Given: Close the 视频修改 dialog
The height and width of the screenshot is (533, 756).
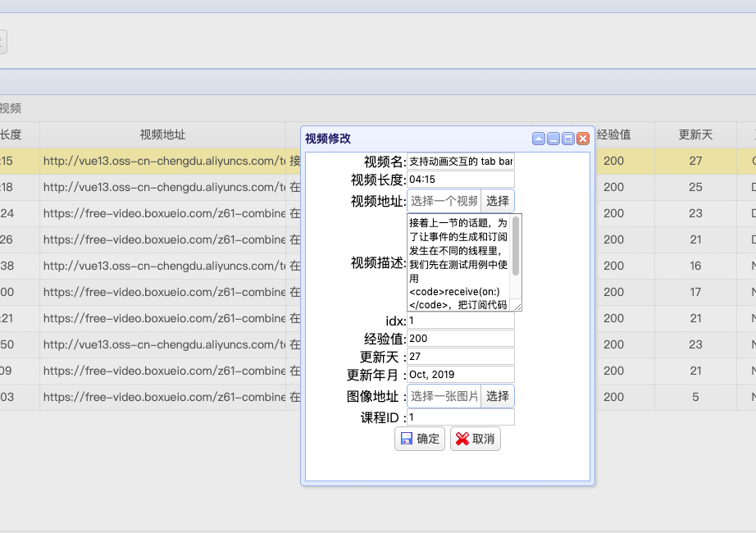Looking at the screenshot, I should [x=583, y=139].
